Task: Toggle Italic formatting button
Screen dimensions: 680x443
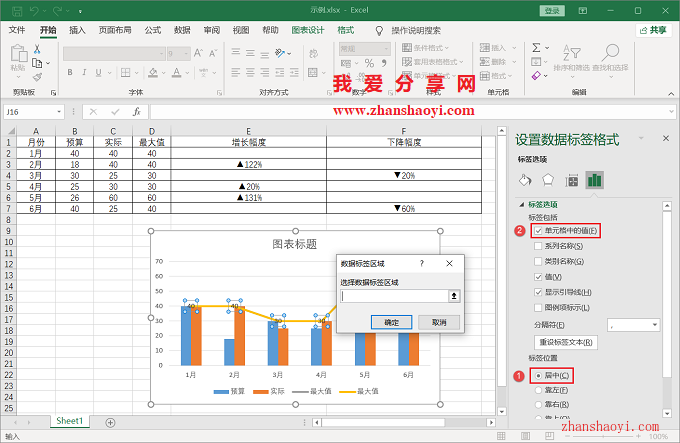Action: pos(84,72)
